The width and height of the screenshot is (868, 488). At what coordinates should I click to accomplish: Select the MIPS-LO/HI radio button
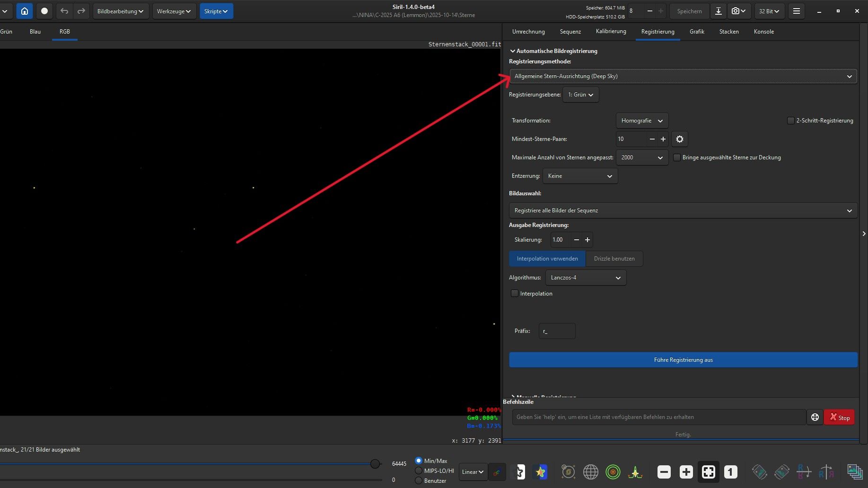[x=419, y=471]
